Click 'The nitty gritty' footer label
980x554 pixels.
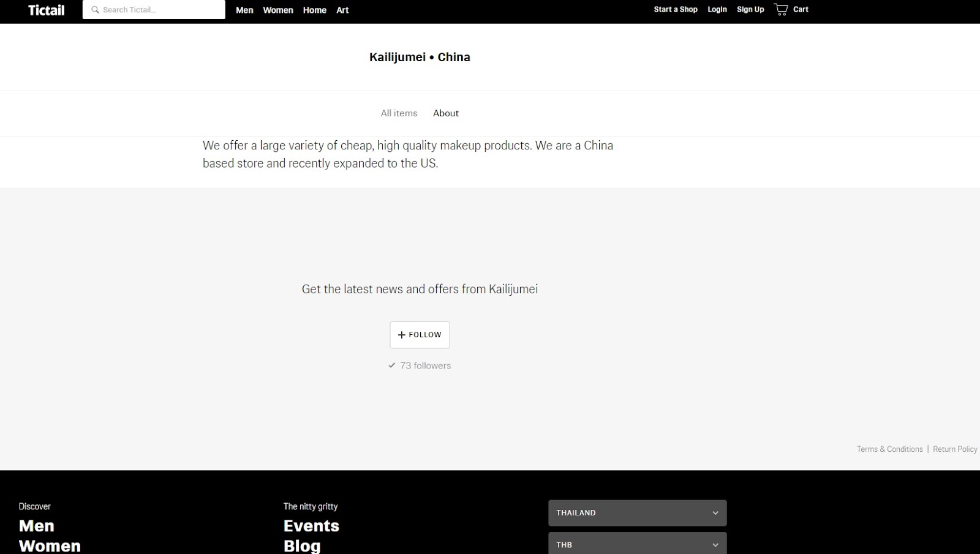tap(311, 506)
